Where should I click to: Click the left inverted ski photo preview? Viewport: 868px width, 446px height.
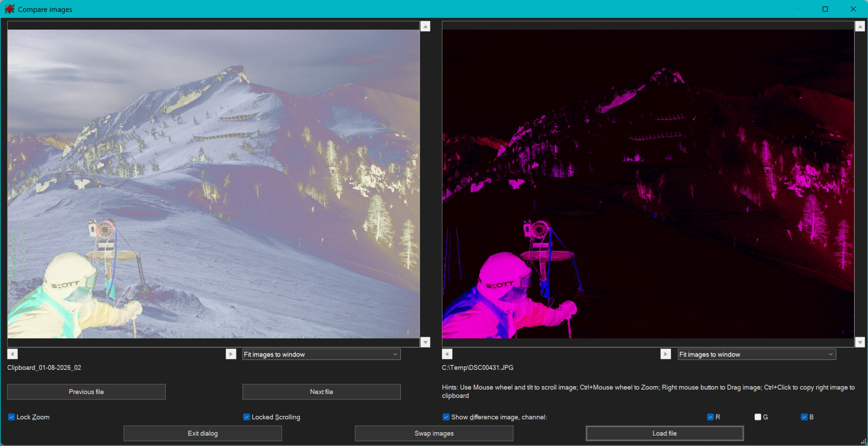pyautogui.click(x=213, y=184)
